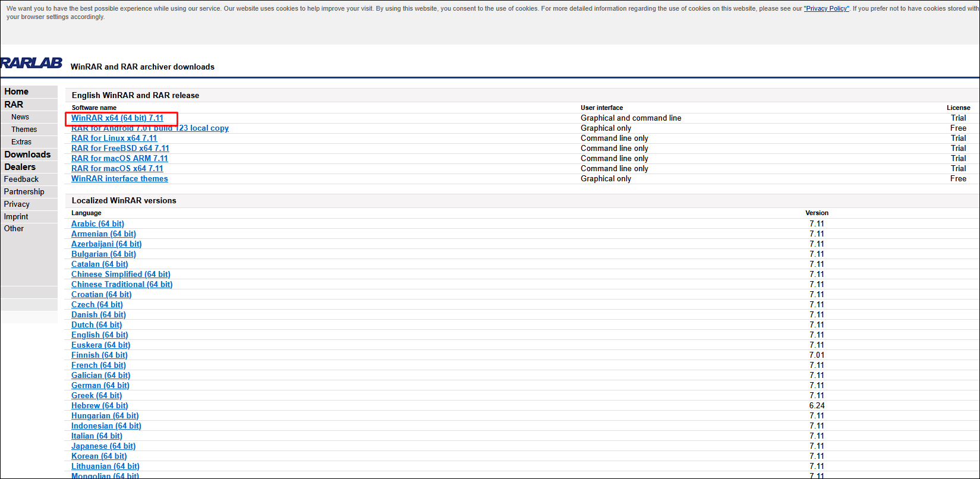Go to Home in the sidebar
980x479 pixels.
[17, 92]
